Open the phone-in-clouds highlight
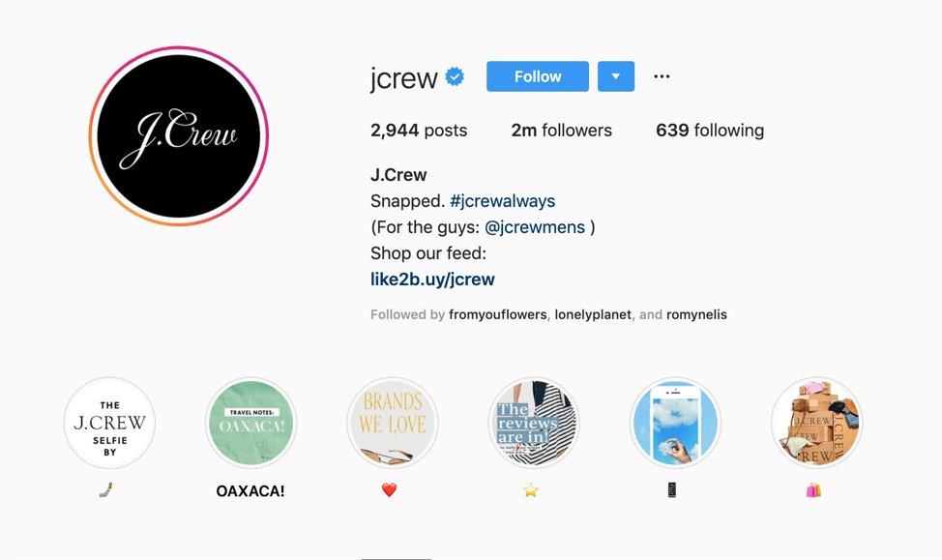This screenshot has width=942, height=560. (675, 423)
